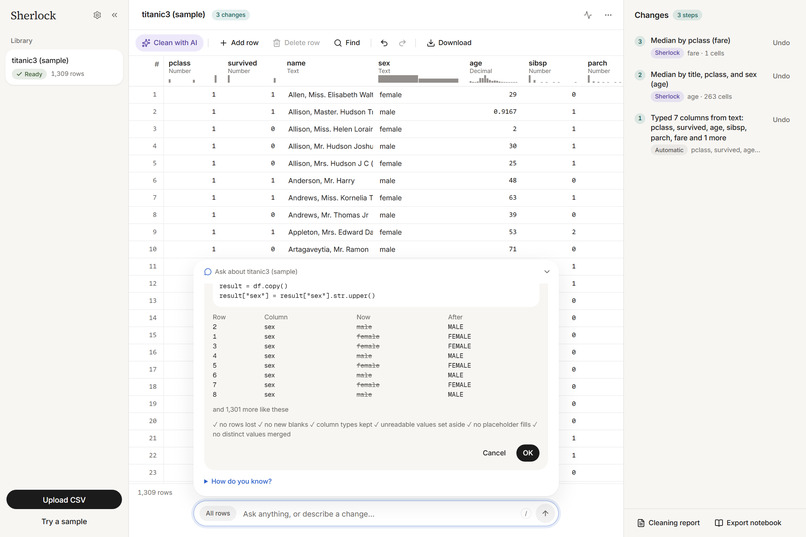This screenshot has height=537, width=806.
Task: Download the dataset
Action: [x=449, y=43]
